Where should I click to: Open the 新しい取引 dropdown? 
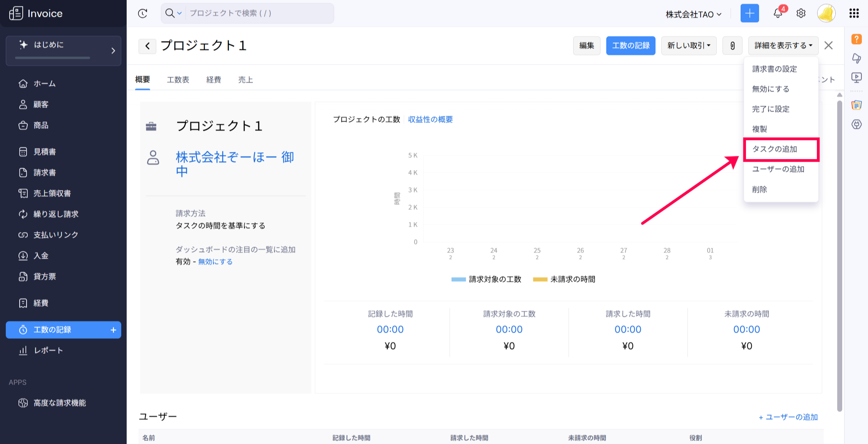[x=689, y=45]
